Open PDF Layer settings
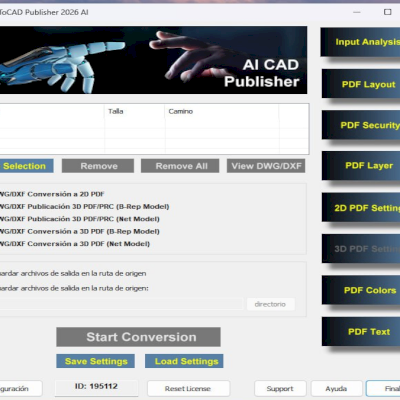The image size is (400, 400). [x=361, y=166]
